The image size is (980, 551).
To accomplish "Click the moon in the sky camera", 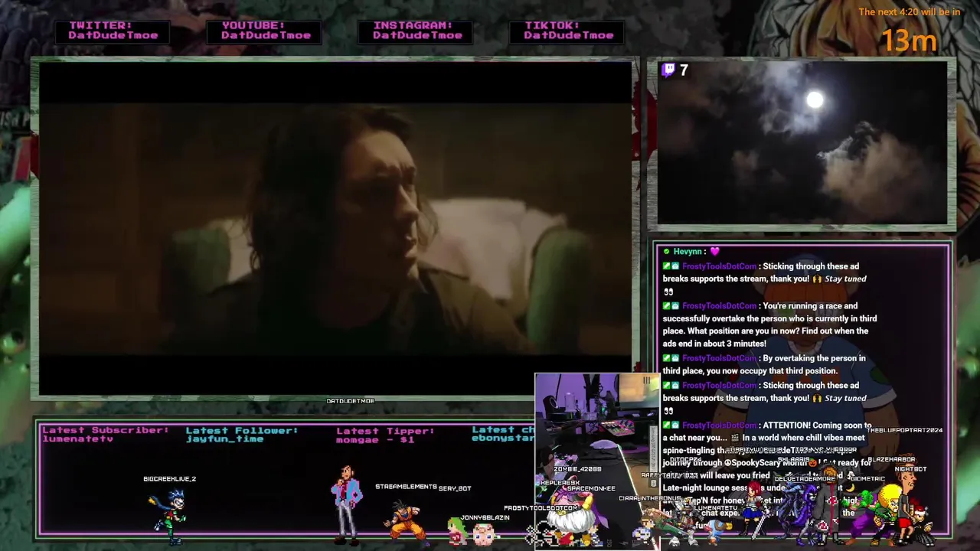I will pos(815,99).
